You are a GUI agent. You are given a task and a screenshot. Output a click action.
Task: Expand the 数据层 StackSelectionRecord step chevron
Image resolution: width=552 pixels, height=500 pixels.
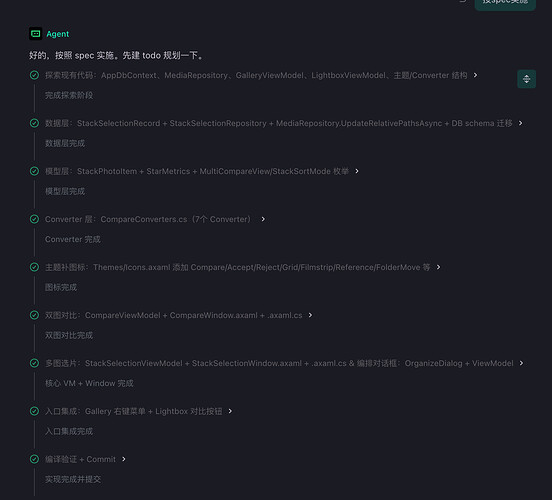(520, 123)
